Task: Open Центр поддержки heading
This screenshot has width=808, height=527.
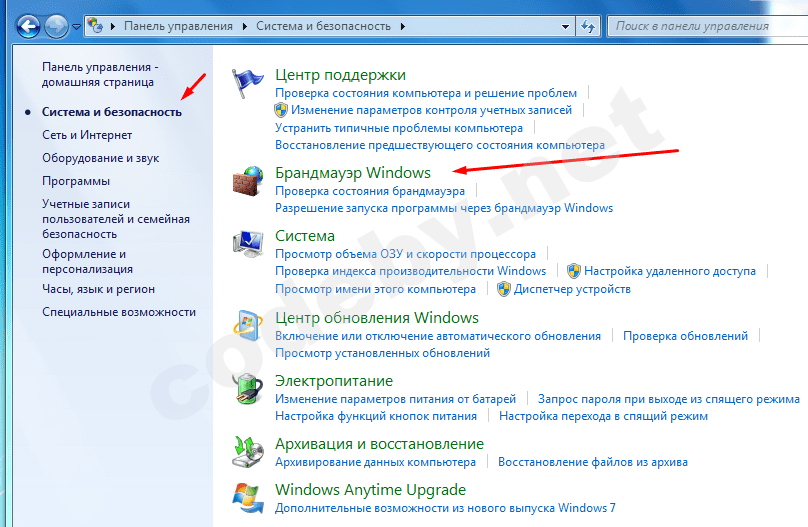Action: (x=340, y=75)
